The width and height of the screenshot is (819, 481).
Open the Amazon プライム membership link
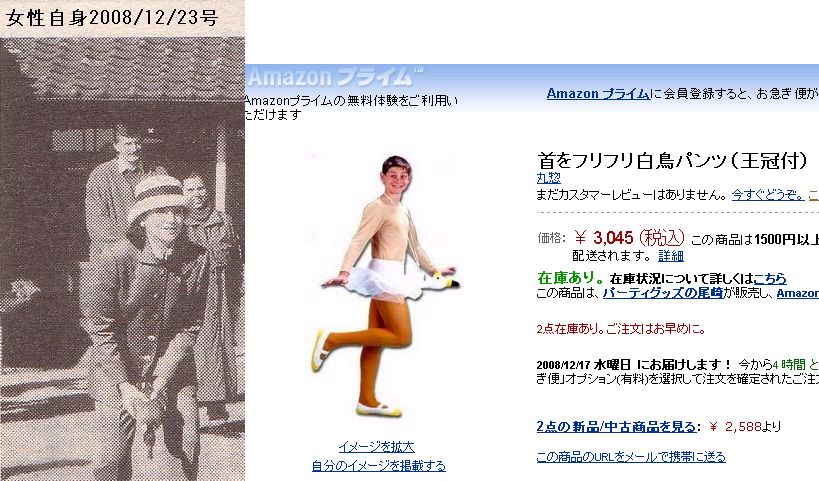pyautogui.click(x=598, y=93)
